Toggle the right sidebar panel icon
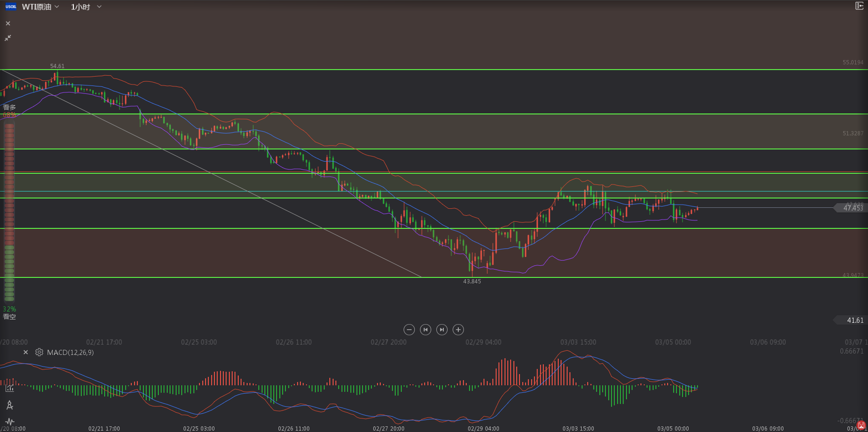The image size is (868, 432). pyautogui.click(x=859, y=6)
